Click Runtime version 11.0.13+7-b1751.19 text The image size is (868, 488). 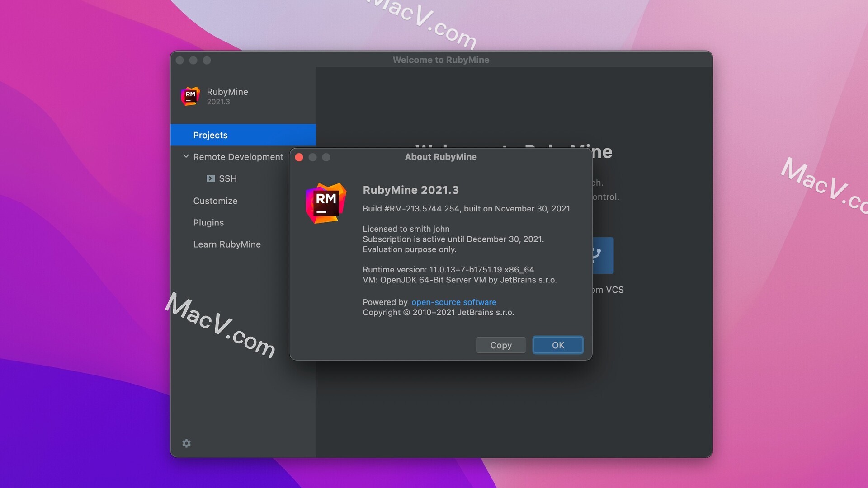(448, 270)
